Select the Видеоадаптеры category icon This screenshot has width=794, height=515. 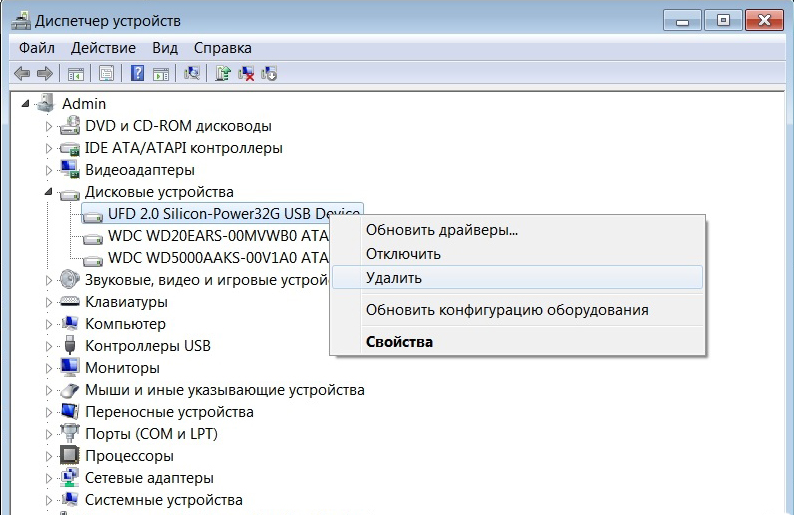click(70, 170)
